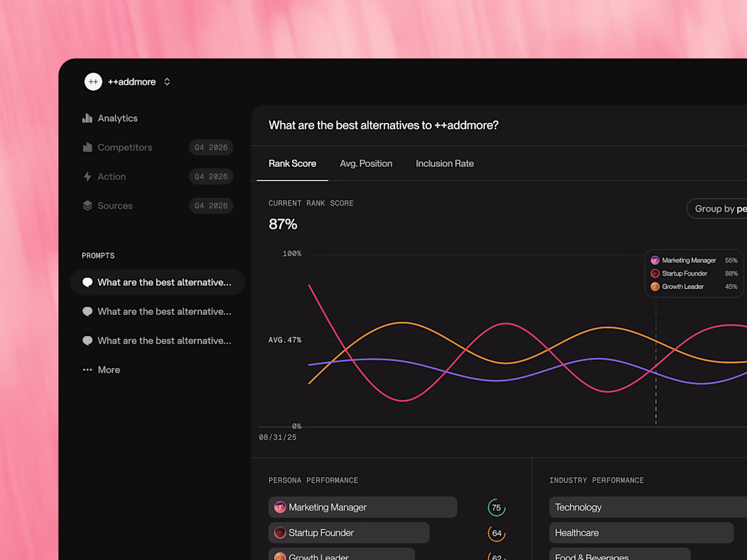Click the Growth Leader avatar in chart legend
The height and width of the screenshot is (560, 747).
point(655,286)
